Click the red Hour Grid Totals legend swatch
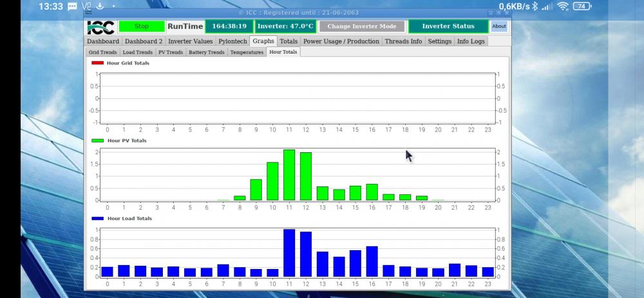 tap(97, 63)
